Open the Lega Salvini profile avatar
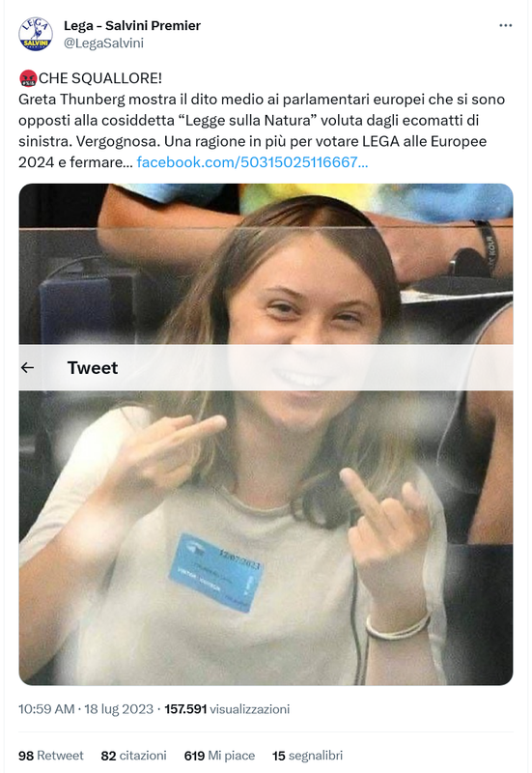This screenshot has height=773, width=532. (36, 34)
